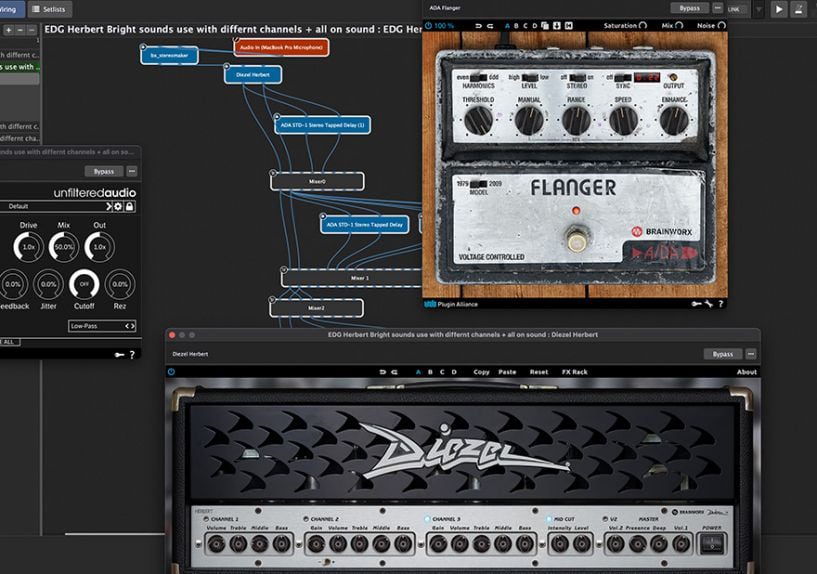Click the LINK button in top toolbar

pyautogui.click(x=735, y=9)
